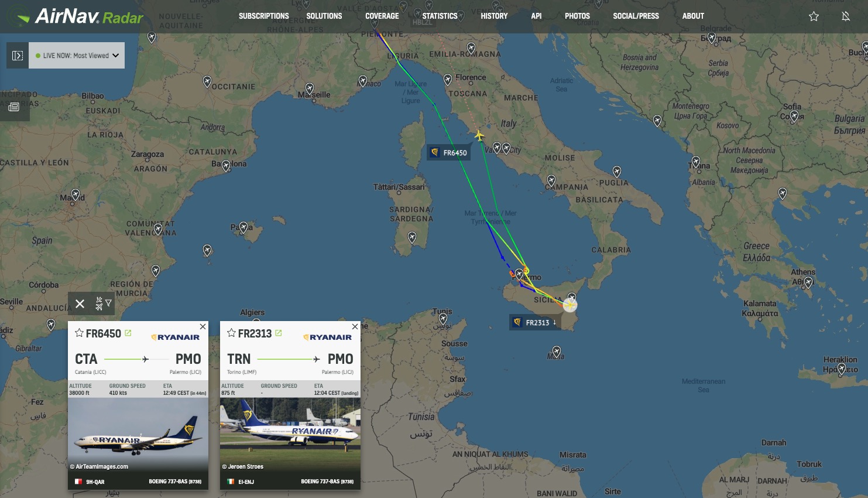The image size is (868, 498).
Task: Open FR2313 details via external link icon
Action: click(x=279, y=333)
